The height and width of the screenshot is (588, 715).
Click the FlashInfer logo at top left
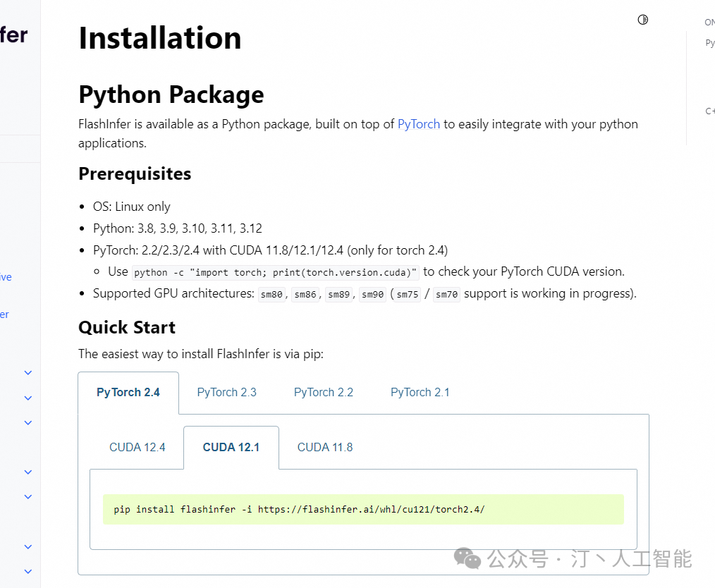[14, 35]
